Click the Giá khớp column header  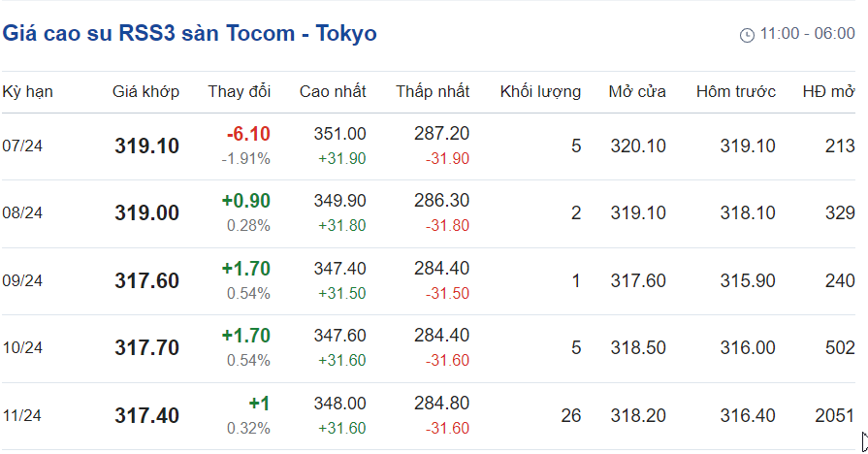(x=146, y=92)
